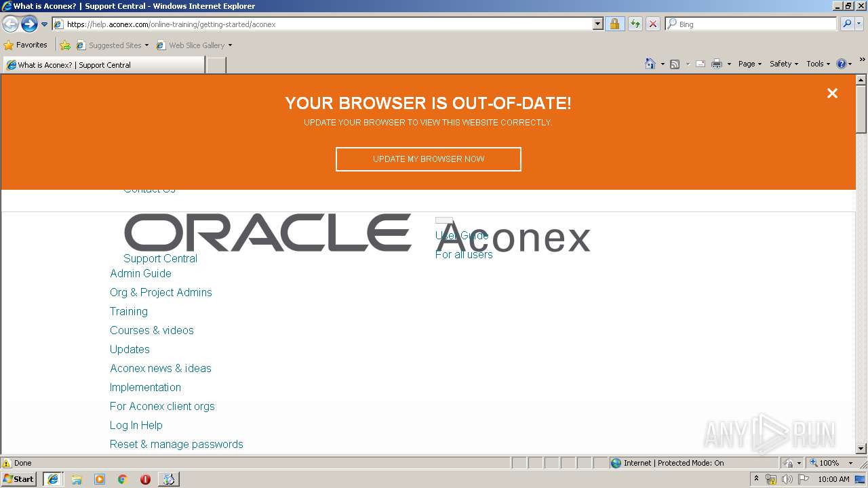Viewport: 868px width, 488px height.
Task: Open the Tools menu
Action: (818, 64)
